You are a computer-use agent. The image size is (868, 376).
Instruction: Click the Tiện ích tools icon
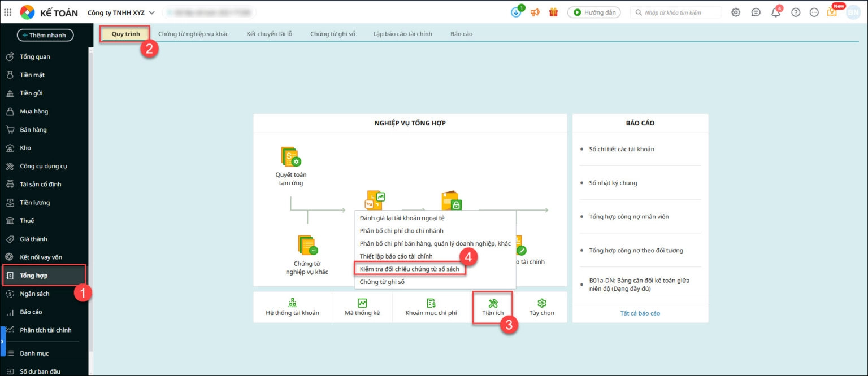point(493,303)
